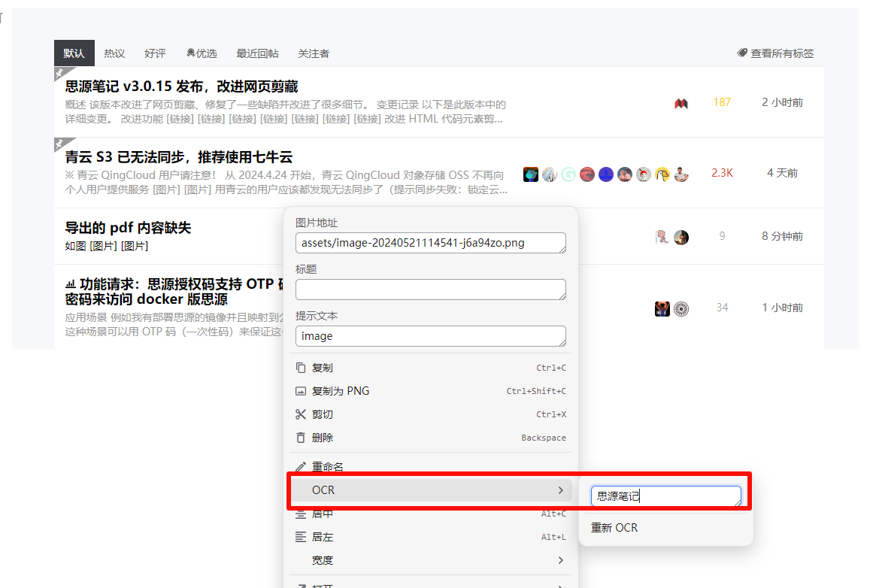Viewport: 873px width, 588px height.
Task: Switch to the 热议 tab
Action: (114, 53)
